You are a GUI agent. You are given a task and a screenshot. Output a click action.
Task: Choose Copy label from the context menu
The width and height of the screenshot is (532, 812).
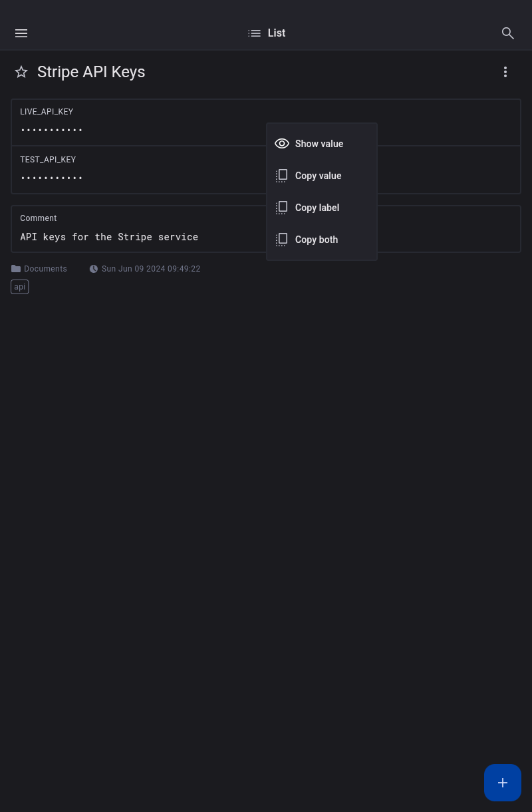pyautogui.click(x=317, y=208)
